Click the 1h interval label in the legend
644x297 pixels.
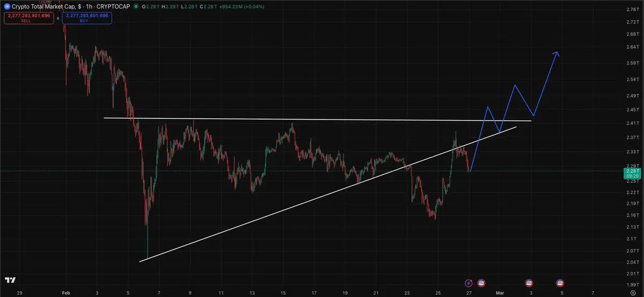point(89,6)
